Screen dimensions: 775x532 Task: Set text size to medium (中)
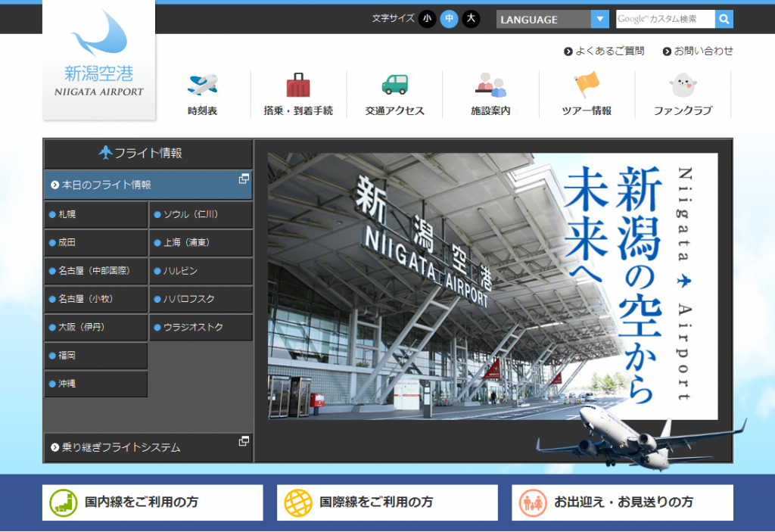point(449,19)
